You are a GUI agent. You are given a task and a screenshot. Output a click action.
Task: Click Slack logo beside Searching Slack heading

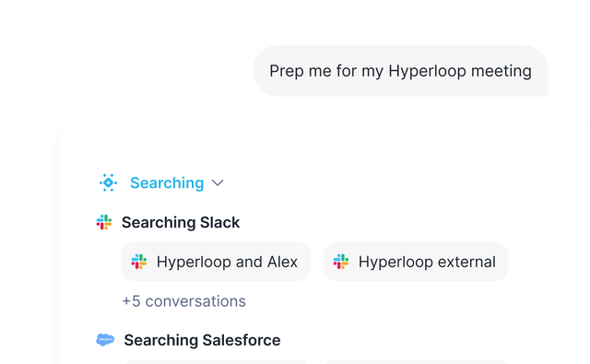[x=104, y=222]
